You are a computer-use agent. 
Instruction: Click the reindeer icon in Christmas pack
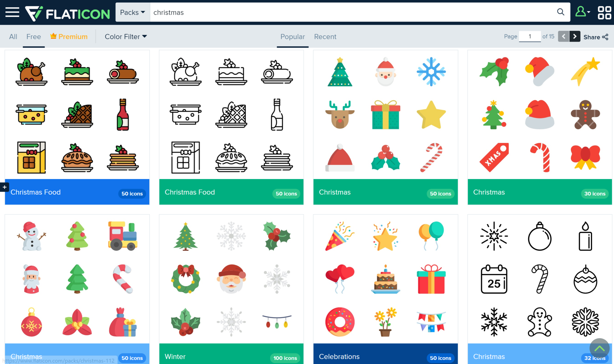[340, 115]
